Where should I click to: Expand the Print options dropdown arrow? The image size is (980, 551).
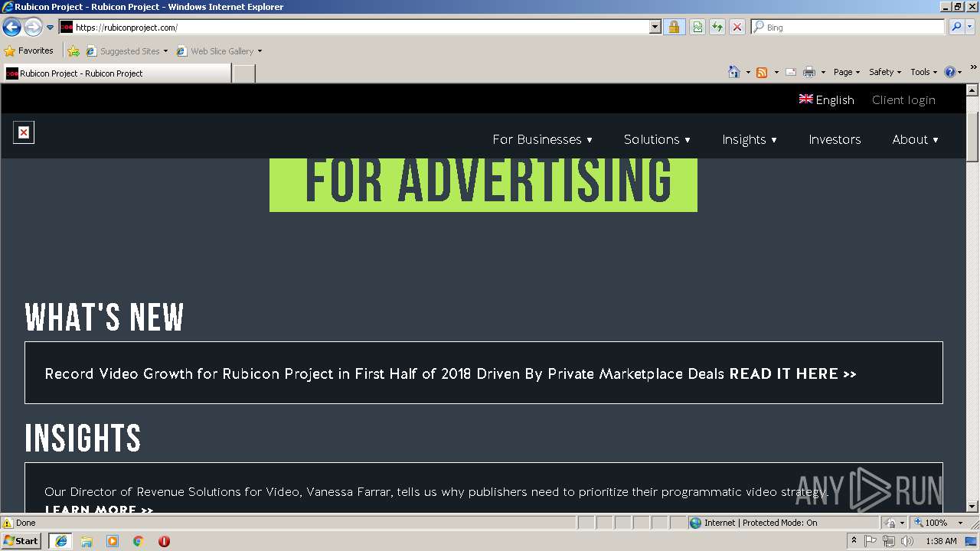(x=823, y=72)
